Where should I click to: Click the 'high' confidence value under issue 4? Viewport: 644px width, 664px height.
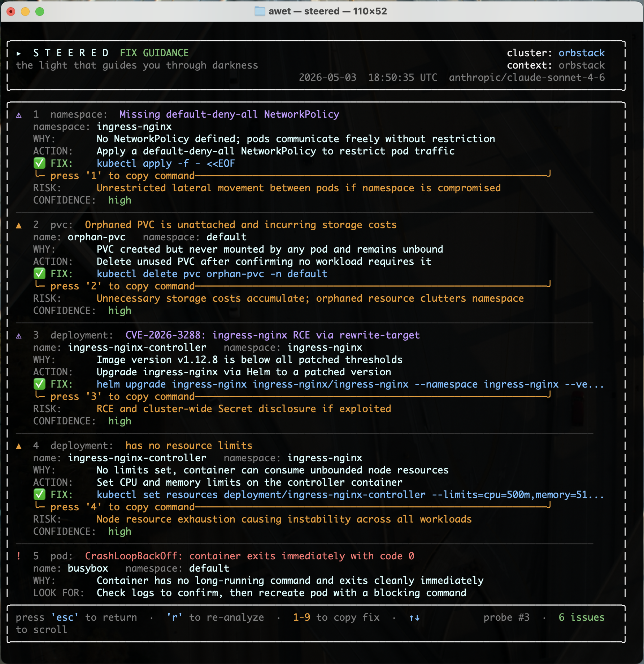(119, 532)
